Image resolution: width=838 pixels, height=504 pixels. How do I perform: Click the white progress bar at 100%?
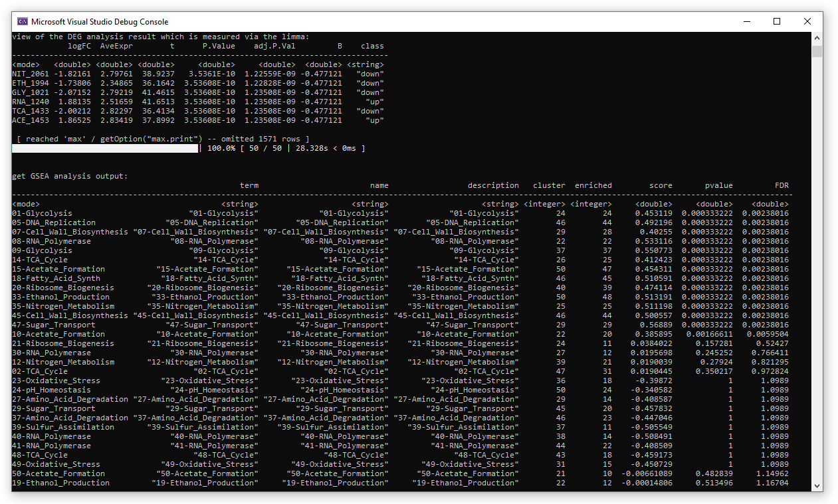coord(105,148)
